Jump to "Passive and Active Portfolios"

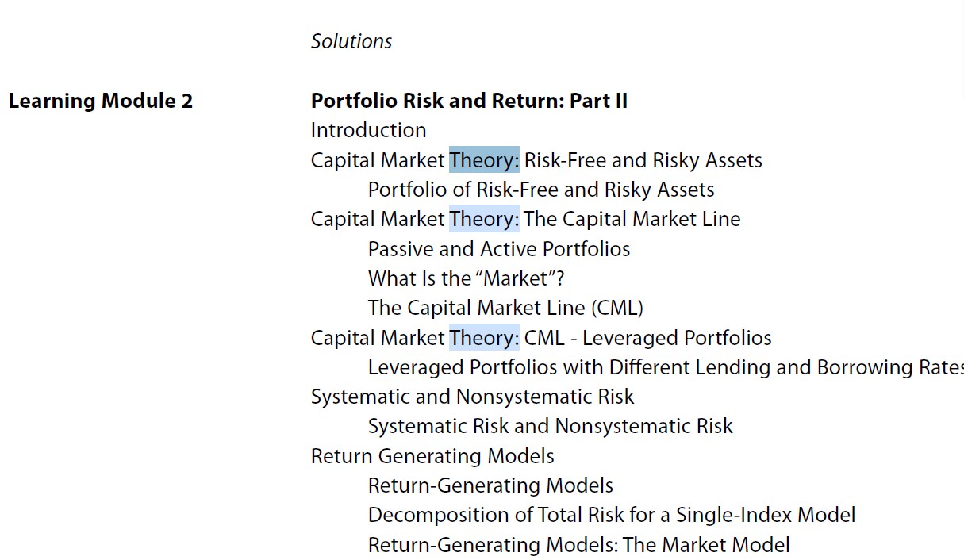click(499, 249)
